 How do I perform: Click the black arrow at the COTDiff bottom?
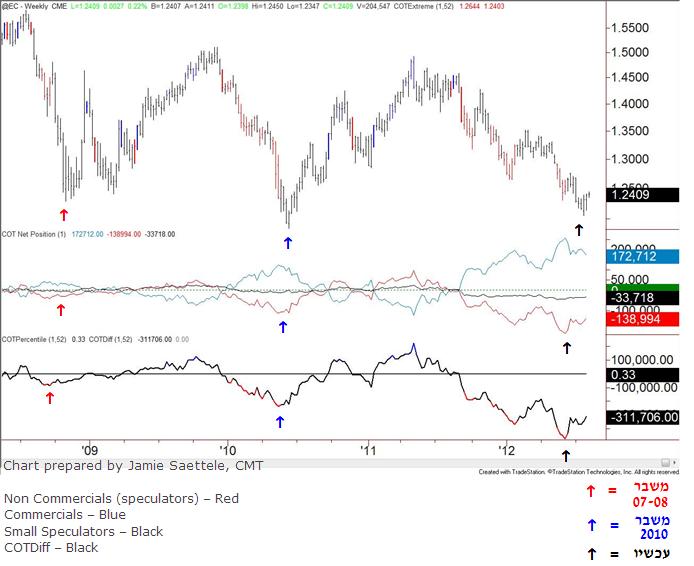566,455
